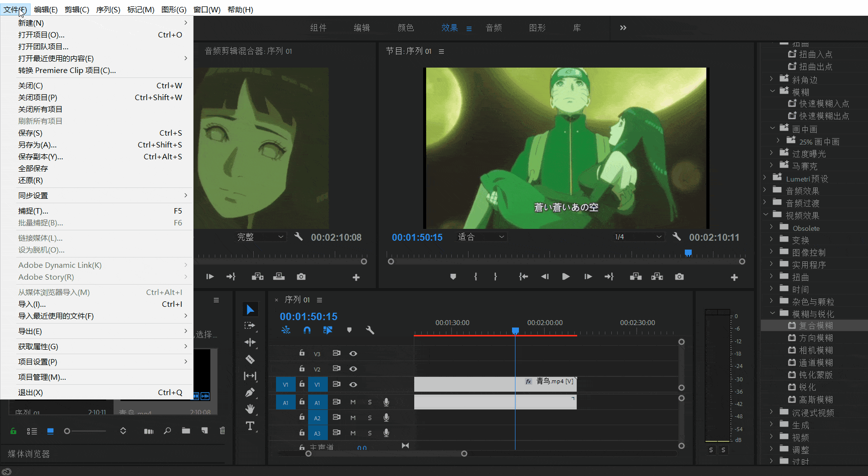Select the Pen tool in the timeline toolbar
This screenshot has height=476, width=868.
(x=250, y=393)
